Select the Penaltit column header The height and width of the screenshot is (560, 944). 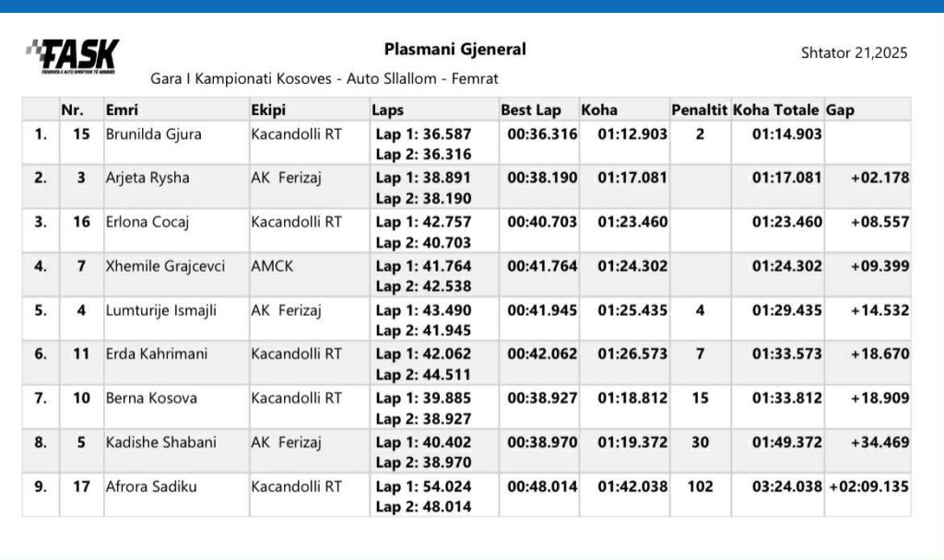[700, 110]
